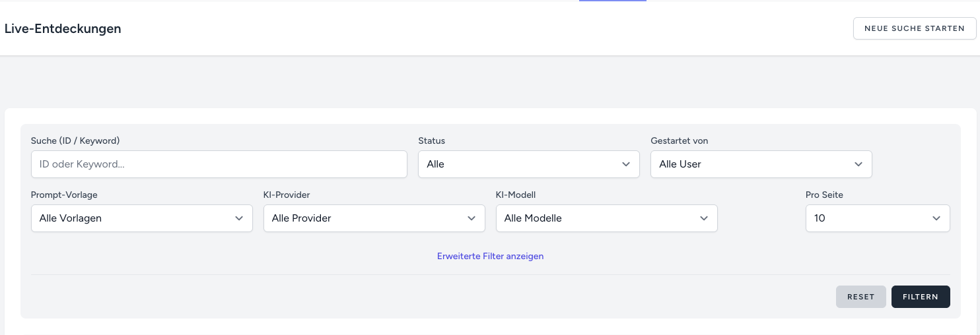The height and width of the screenshot is (335, 980).
Task: Click the RESET button
Action: tap(861, 297)
